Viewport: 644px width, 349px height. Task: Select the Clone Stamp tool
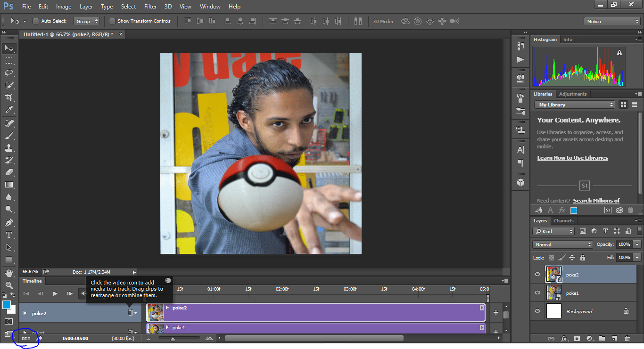(9, 147)
